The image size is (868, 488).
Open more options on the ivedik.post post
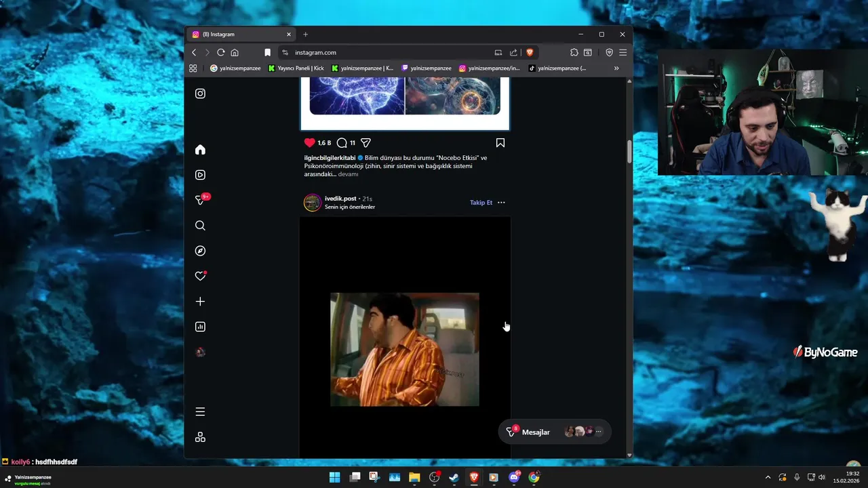501,203
